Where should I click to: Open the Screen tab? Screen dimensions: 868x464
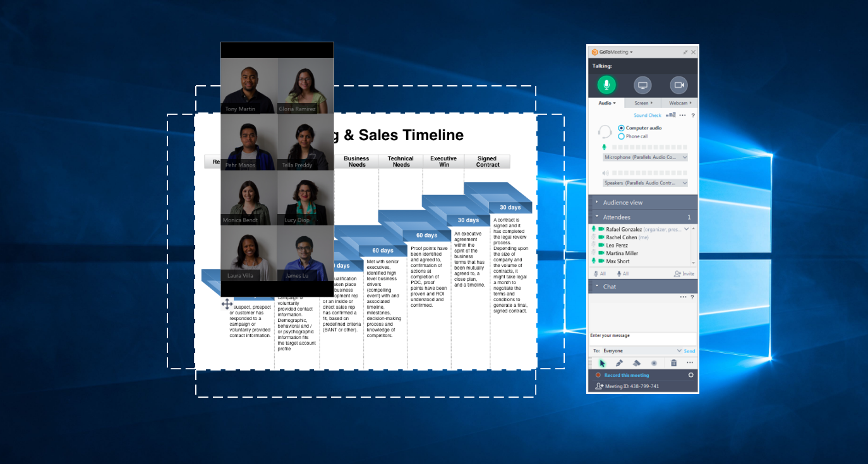pos(643,103)
